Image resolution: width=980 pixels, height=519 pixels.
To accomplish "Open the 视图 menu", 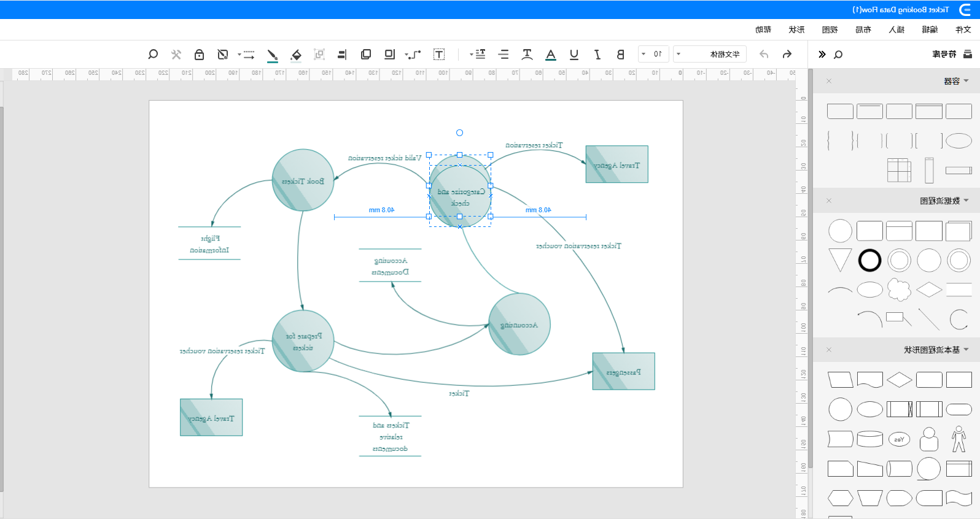I will click(x=830, y=29).
